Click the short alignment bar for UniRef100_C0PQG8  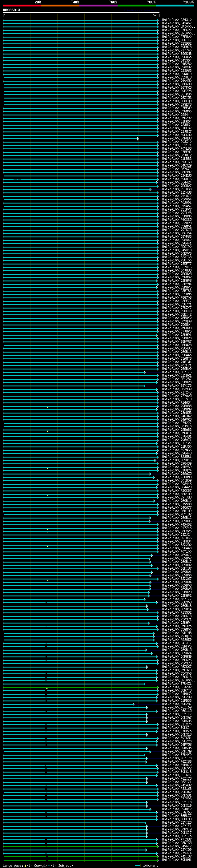71,139
